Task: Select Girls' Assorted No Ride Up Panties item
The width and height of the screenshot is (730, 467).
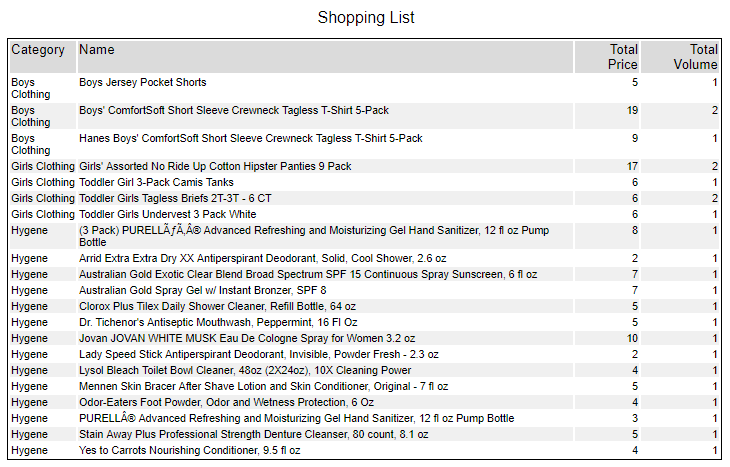Action: pos(215,166)
